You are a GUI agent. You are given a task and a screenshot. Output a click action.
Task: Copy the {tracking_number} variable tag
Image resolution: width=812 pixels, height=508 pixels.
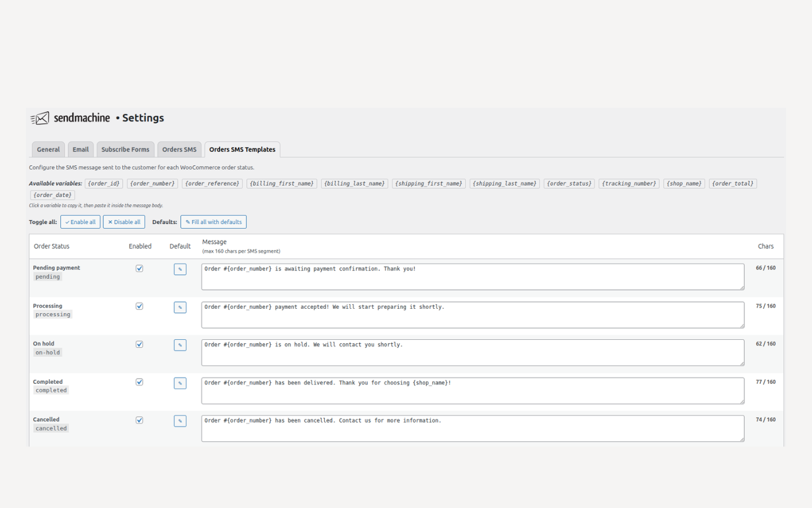tap(629, 183)
